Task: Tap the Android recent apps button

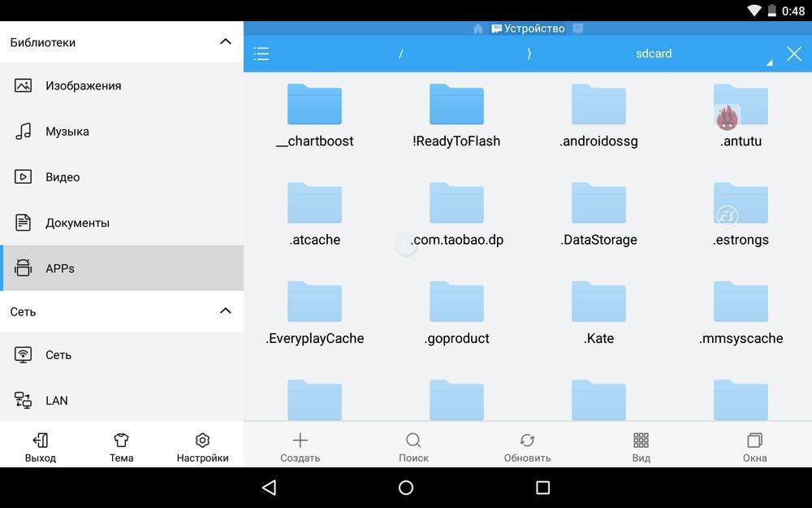Action: click(542, 487)
